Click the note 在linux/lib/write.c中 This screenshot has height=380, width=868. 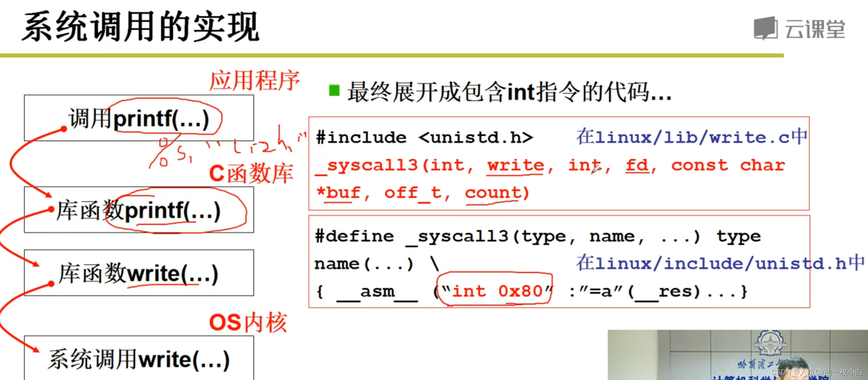(692, 137)
